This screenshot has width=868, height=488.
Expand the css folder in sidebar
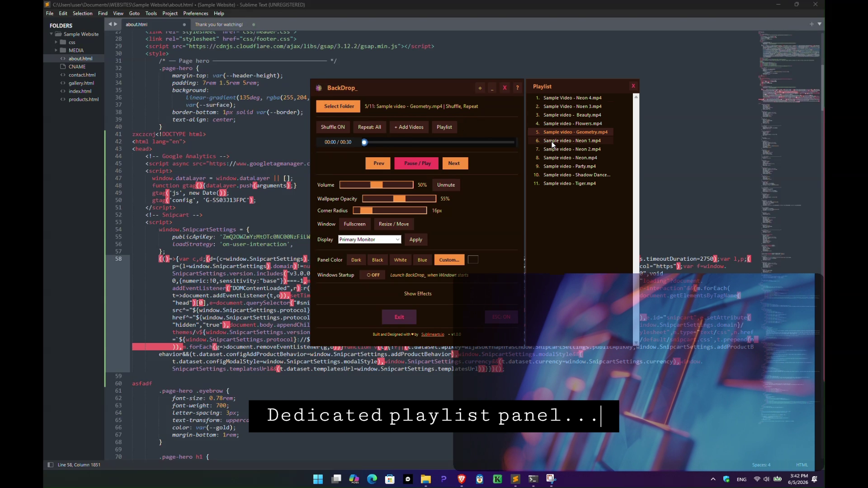point(56,42)
